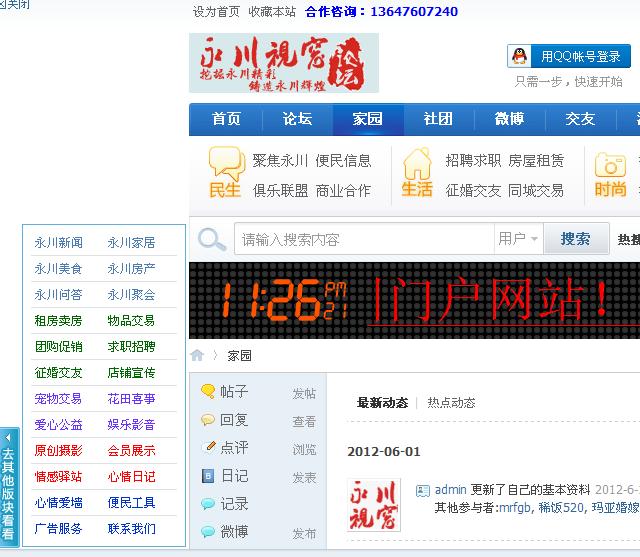Open the 招聘求职 link
This screenshot has width=640, height=557.
point(473,160)
